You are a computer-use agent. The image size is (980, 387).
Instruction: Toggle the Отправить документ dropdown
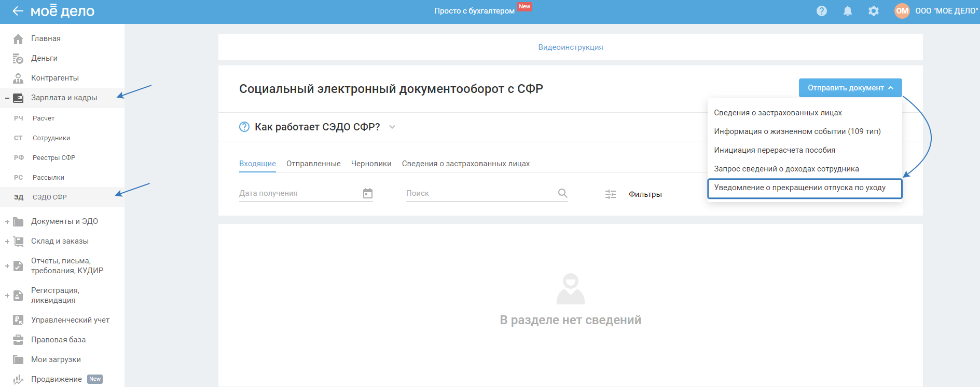coord(850,88)
